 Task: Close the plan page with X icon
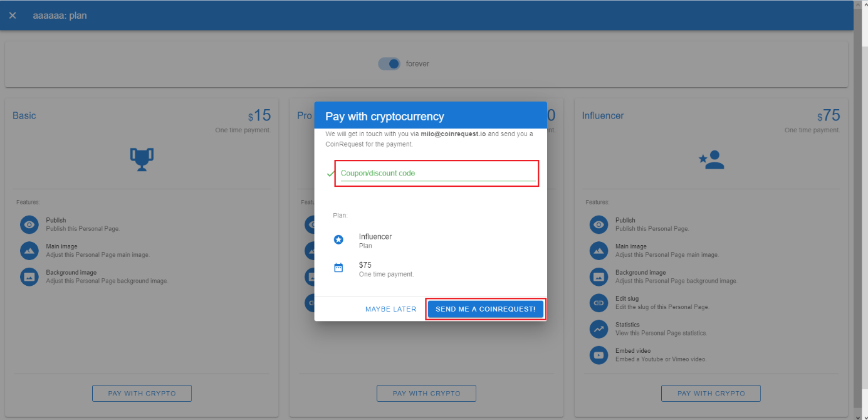coord(13,15)
